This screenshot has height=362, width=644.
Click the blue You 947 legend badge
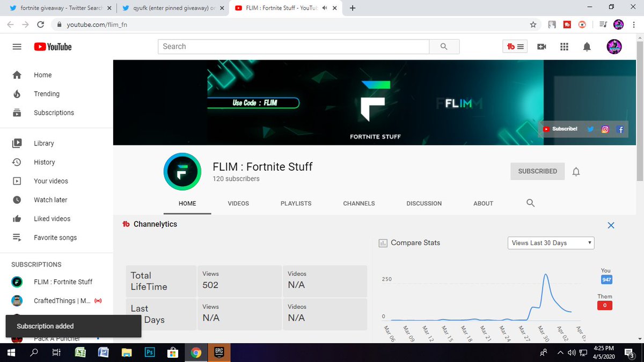coord(606,279)
